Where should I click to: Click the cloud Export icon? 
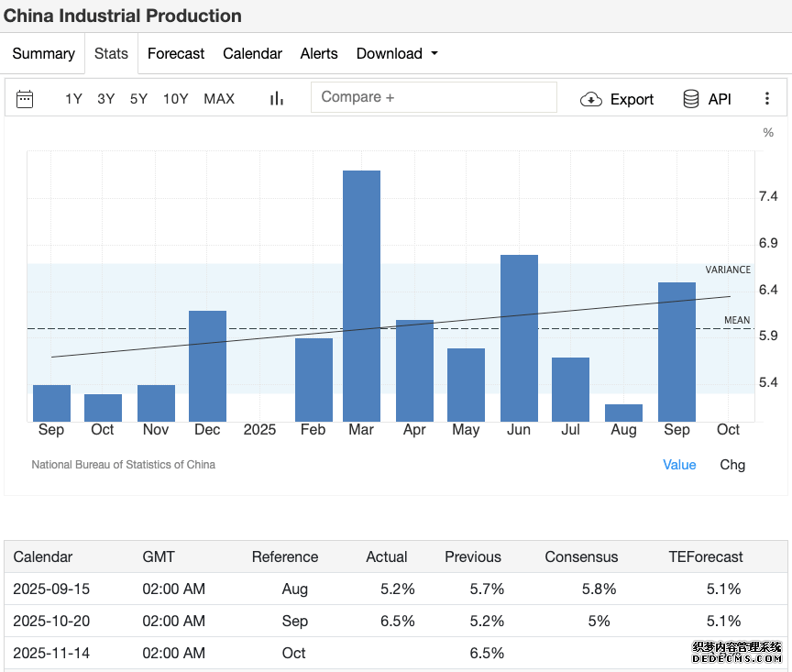click(x=591, y=100)
